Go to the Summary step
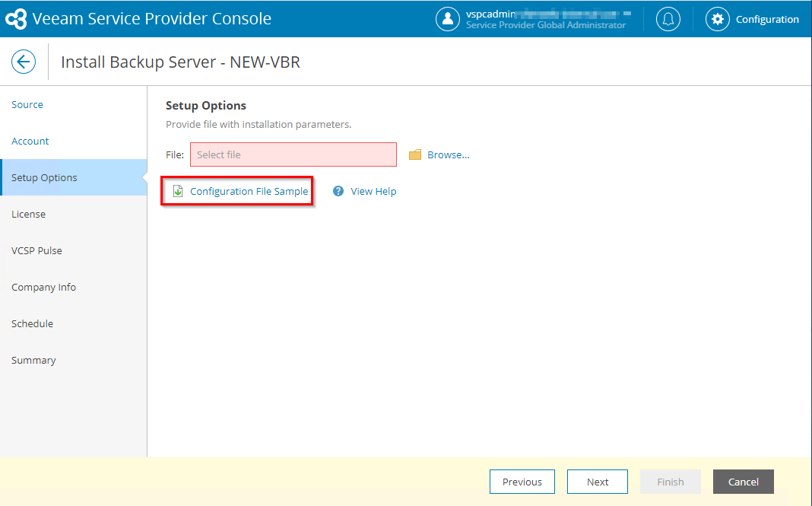Screen dimensions: 812x506 pyautogui.click(x=74, y=361)
